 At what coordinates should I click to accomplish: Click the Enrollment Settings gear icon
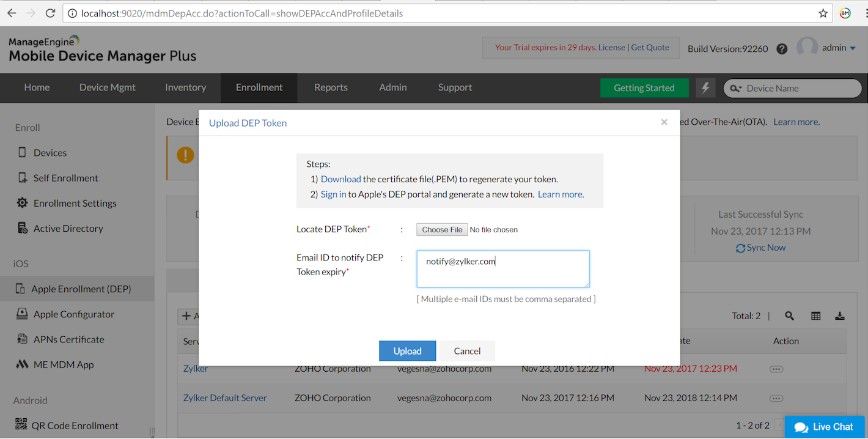coord(22,202)
